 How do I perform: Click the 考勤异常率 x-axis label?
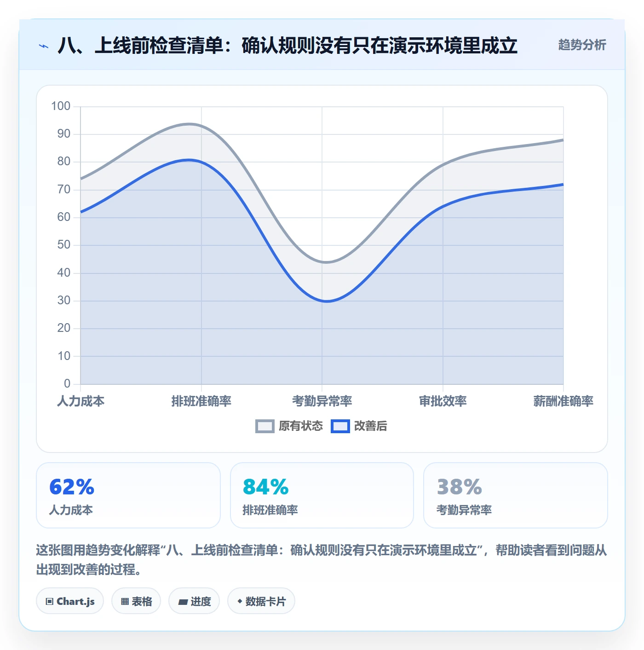[x=322, y=401]
